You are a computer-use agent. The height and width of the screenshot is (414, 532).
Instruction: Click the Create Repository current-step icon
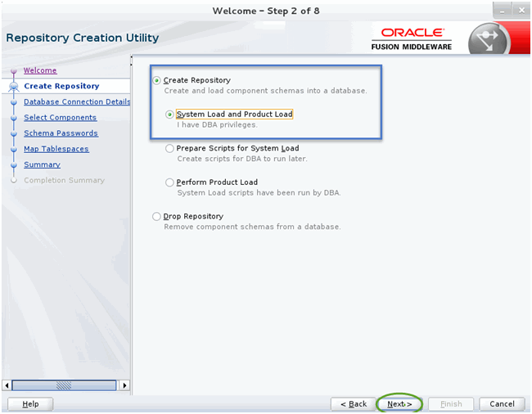[x=14, y=87]
